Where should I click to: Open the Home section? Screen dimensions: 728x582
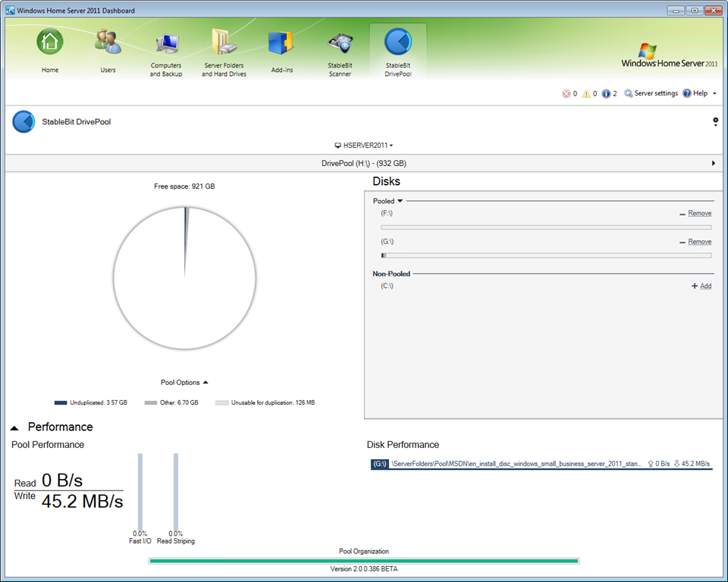click(50, 51)
